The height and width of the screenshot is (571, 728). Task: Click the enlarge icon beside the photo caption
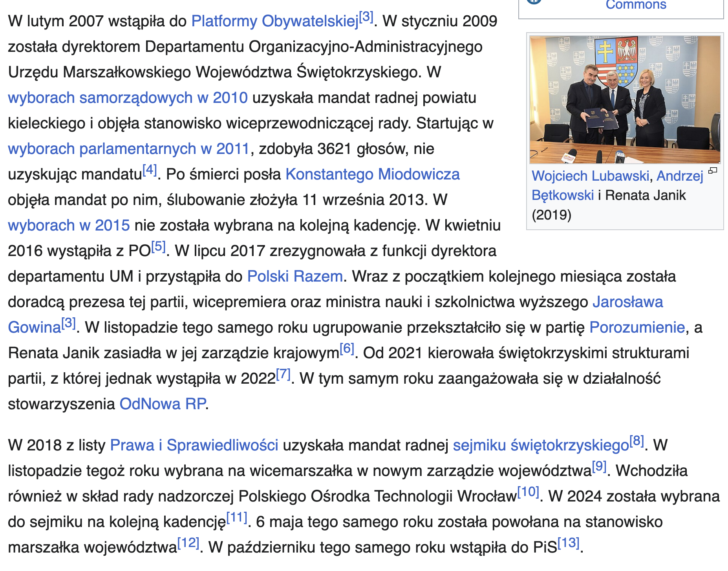pyautogui.click(x=712, y=170)
